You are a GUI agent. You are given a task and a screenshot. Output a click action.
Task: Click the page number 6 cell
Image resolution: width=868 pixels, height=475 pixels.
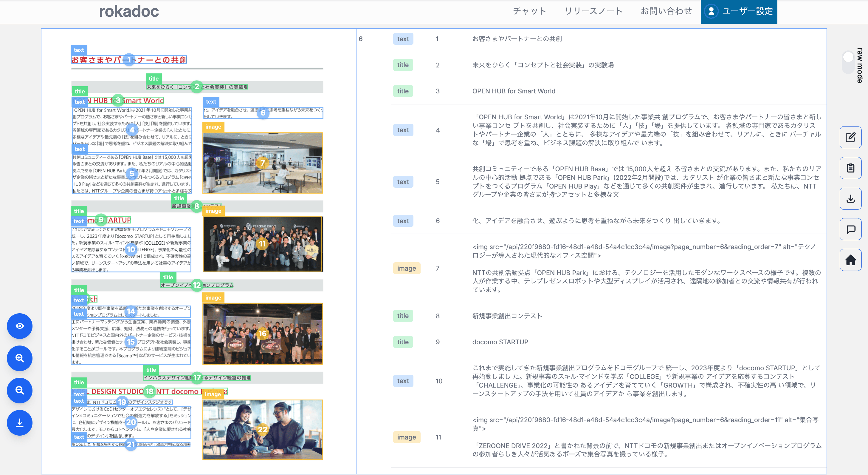tap(361, 39)
